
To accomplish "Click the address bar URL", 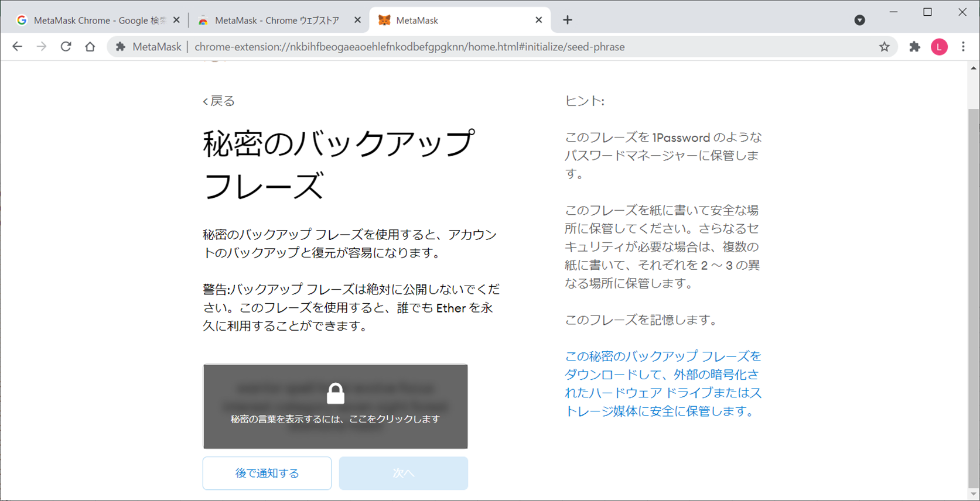I will 409,47.
